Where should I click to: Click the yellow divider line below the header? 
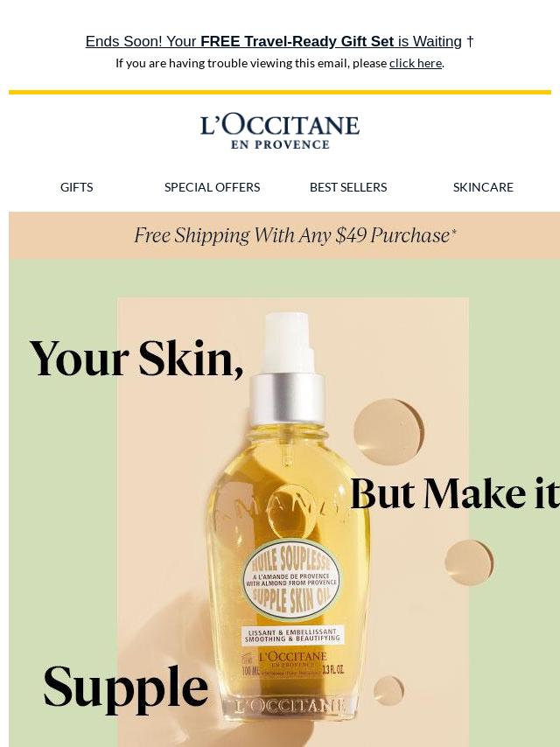pyautogui.click(x=280, y=92)
